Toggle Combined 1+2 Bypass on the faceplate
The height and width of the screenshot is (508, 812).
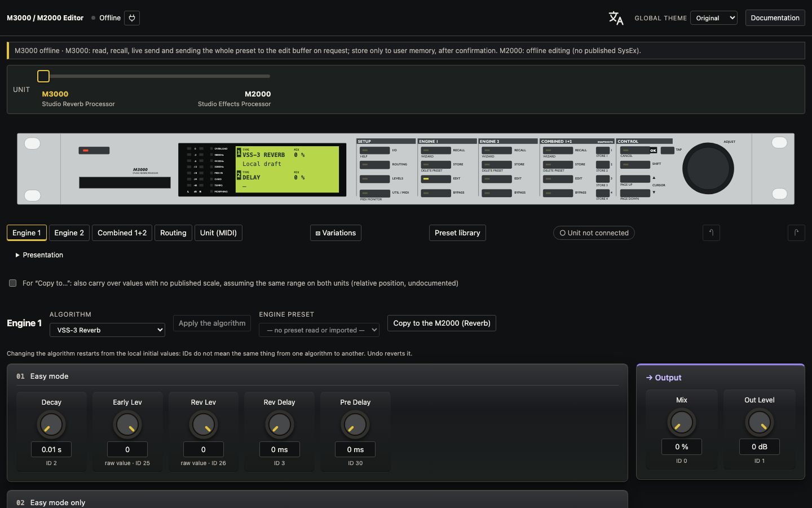coord(558,193)
